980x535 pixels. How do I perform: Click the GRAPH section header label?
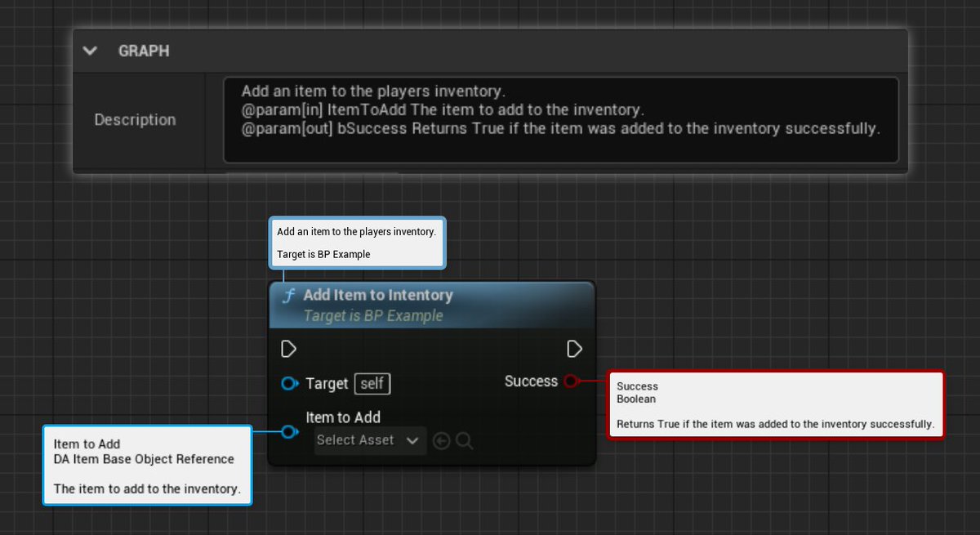[144, 51]
